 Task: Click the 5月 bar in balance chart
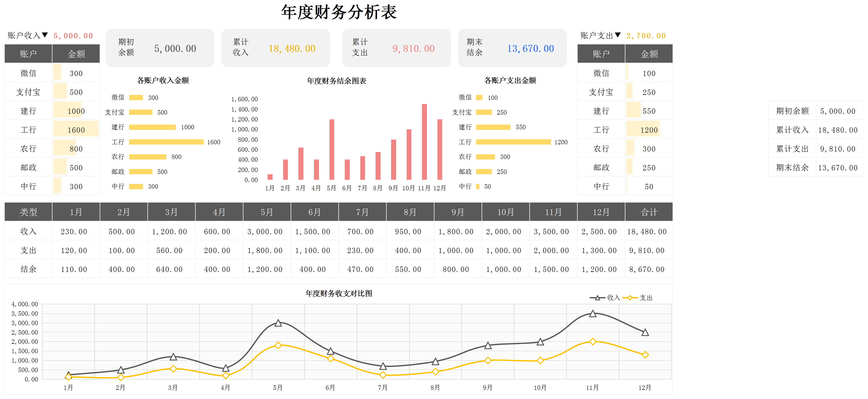point(331,149)
